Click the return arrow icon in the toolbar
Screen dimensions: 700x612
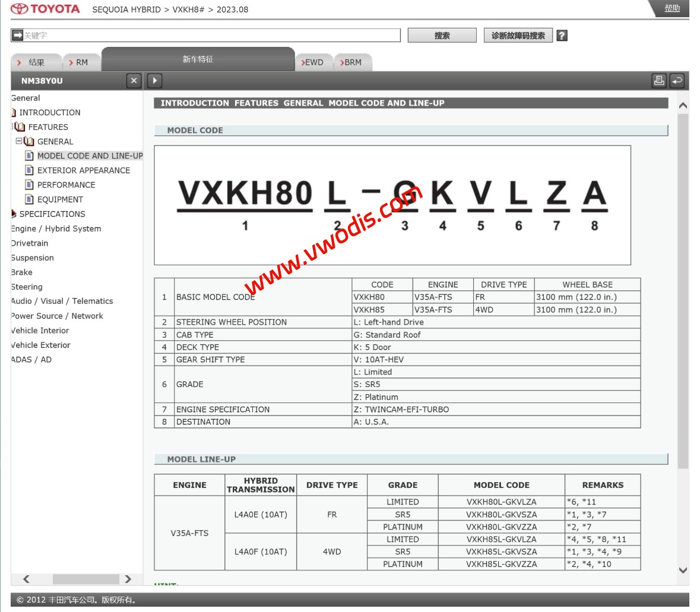pyautogui.click(x=677, y=81)
